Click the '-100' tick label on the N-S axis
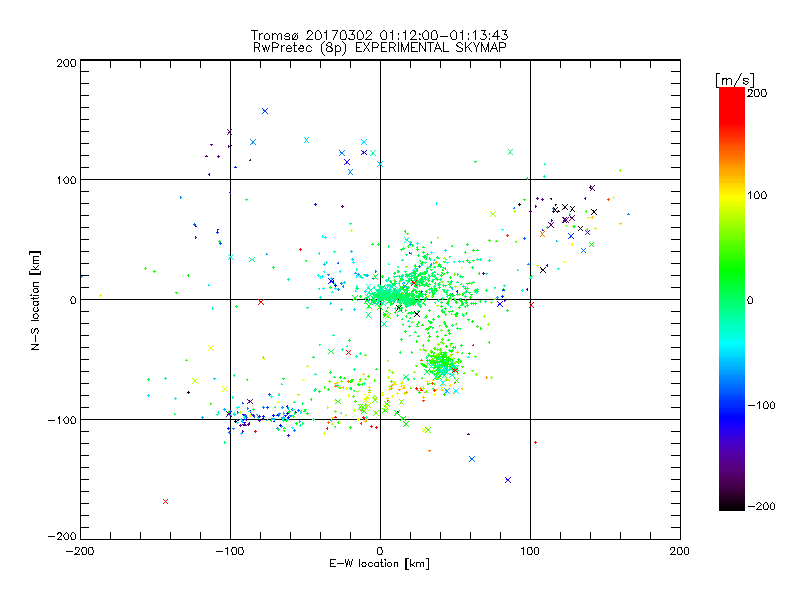The image size is (800, 600). [63, 420]
